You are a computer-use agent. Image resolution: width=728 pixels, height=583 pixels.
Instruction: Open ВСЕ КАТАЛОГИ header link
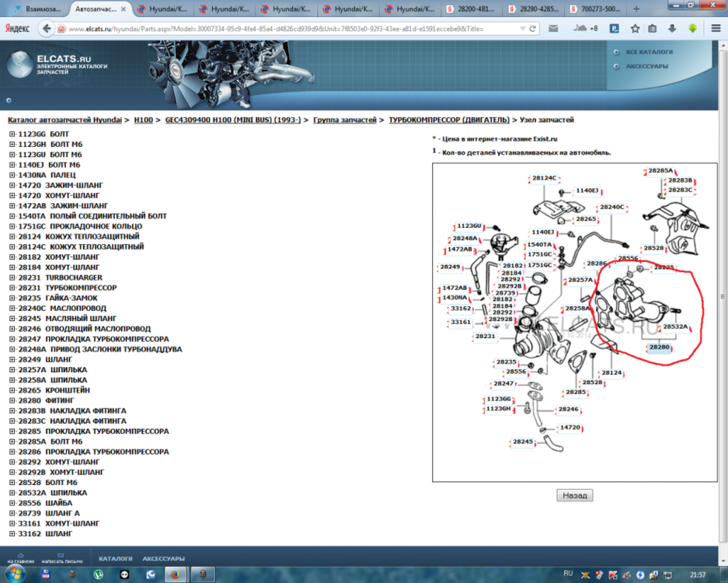pos(649,52)
